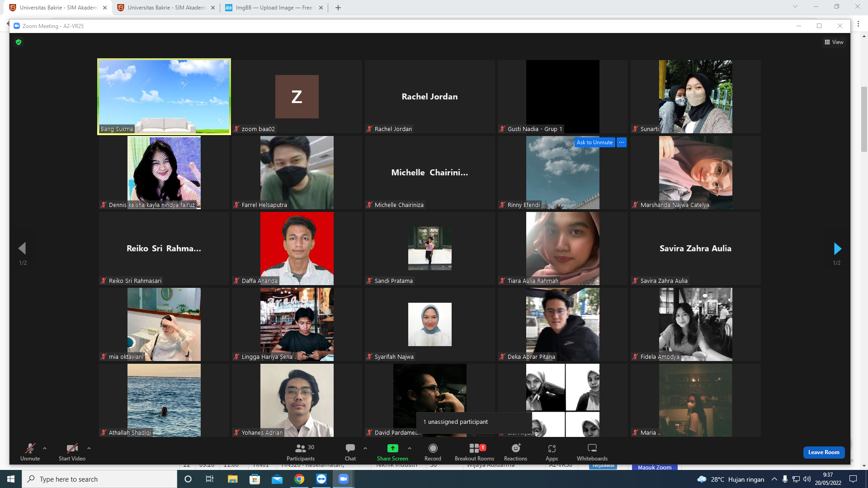The image size is (868, 488).
Task: Open File Explorer from taskbar
Action: [x=232, y=479]
